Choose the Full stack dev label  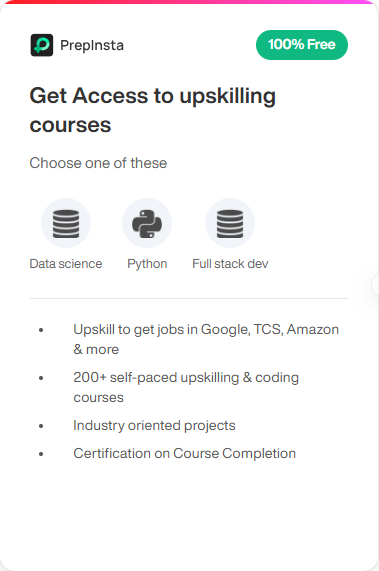click(x=230, y=264)
